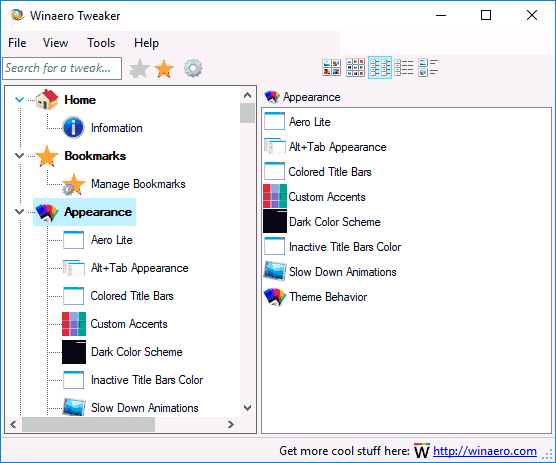Click the horizontal scrollbar thumb in tree
Image resolution: width=556 pixels, height=463 pixels.
click(x=88, y=424)
